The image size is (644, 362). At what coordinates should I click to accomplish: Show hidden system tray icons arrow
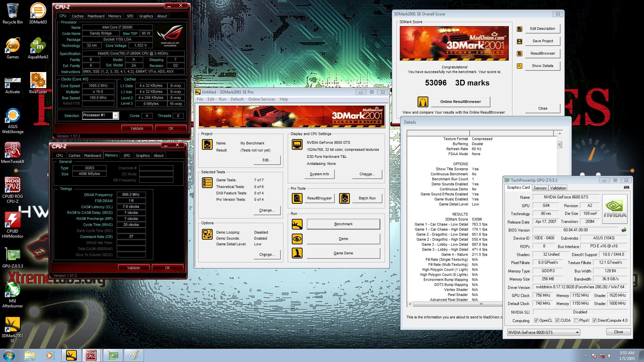pyautogui.click(x=586, y=356)
